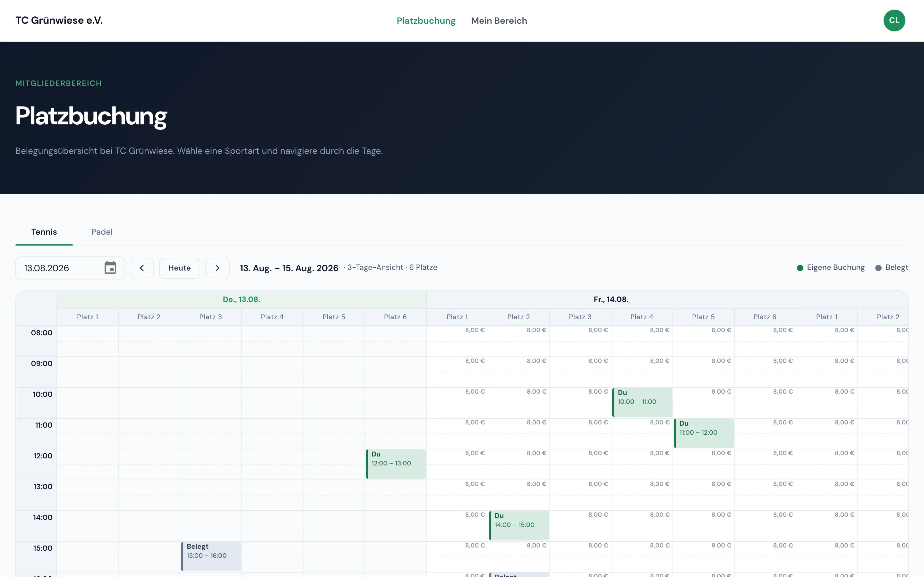
Task: Open the CL user avatar menu
Action: pos(894,21)
